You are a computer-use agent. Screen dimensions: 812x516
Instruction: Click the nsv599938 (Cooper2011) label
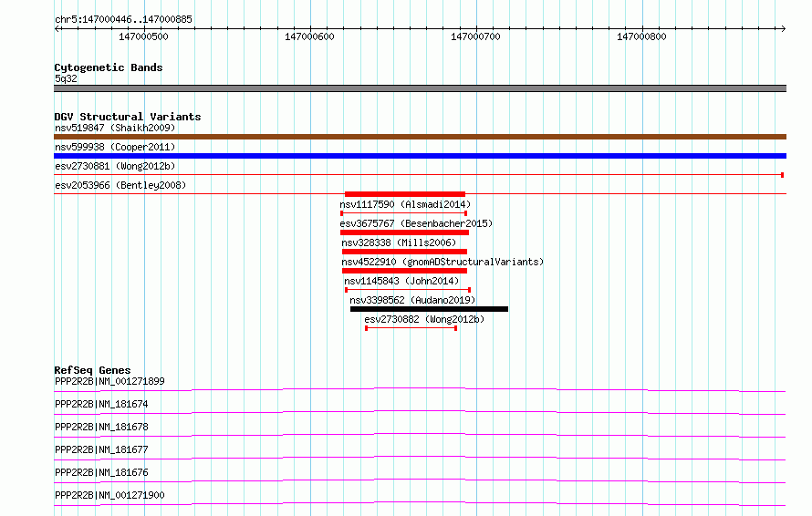[115, 147]
